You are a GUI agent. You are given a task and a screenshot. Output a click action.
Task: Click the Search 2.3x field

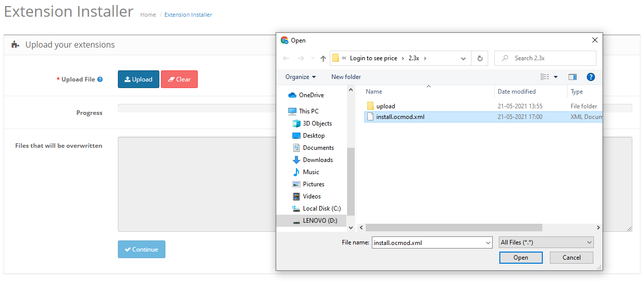(x=545, y=58)
